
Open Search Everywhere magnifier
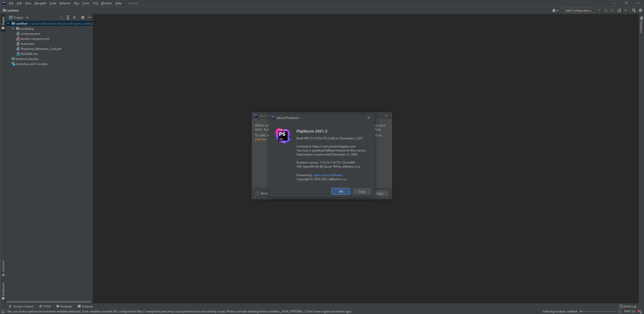click(634, 10)
